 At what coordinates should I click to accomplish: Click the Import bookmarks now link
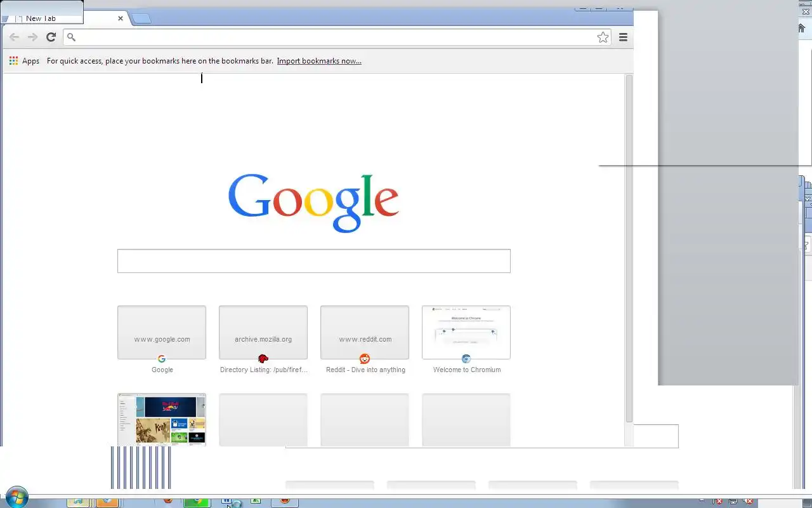(x=319, y=61)
